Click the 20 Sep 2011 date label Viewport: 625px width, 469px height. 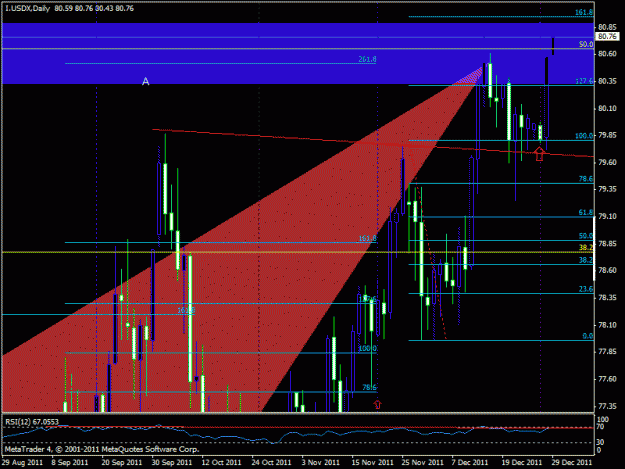(x=122, y=462)
